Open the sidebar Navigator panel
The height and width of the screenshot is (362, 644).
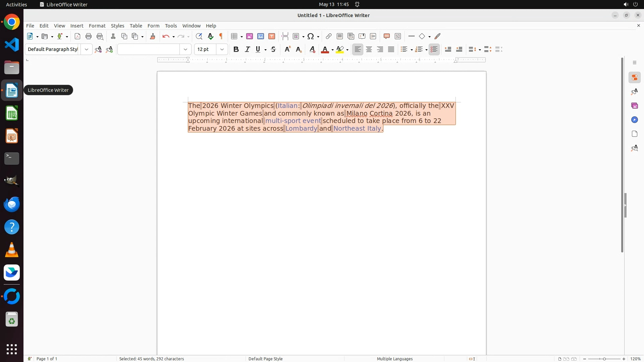pyautogui.click(x=634, y=120)
